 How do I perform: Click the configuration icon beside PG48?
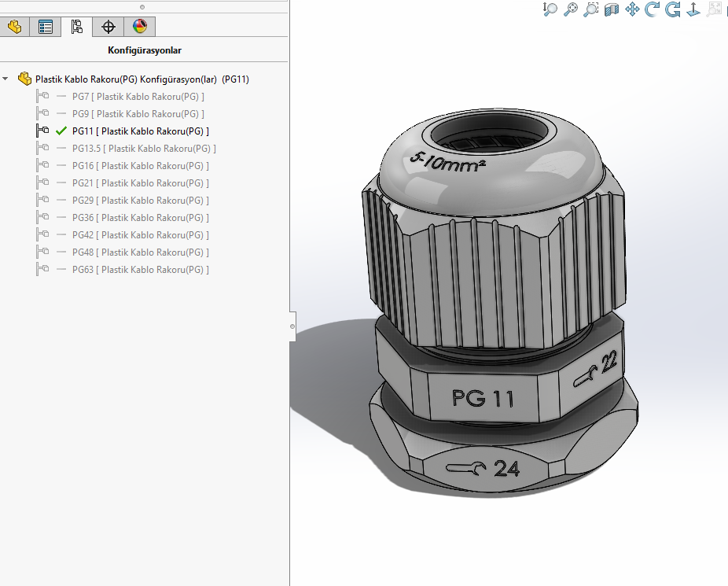click(42, 252)
